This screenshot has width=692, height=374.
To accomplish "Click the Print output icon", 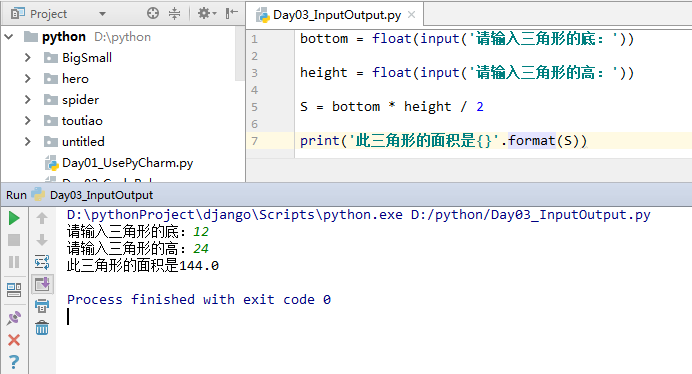I will click(42, 306).
